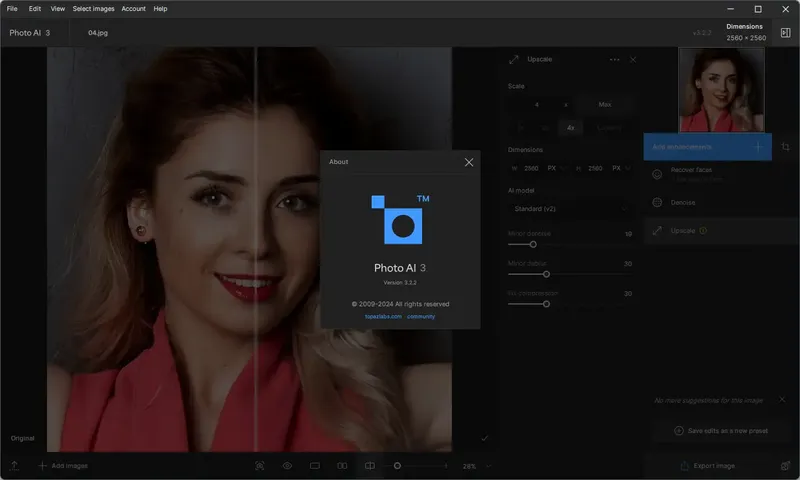Viewport: 800px width, 480px height.
Task: Open Upscale panel three-dots options
Action: point(614,60)
